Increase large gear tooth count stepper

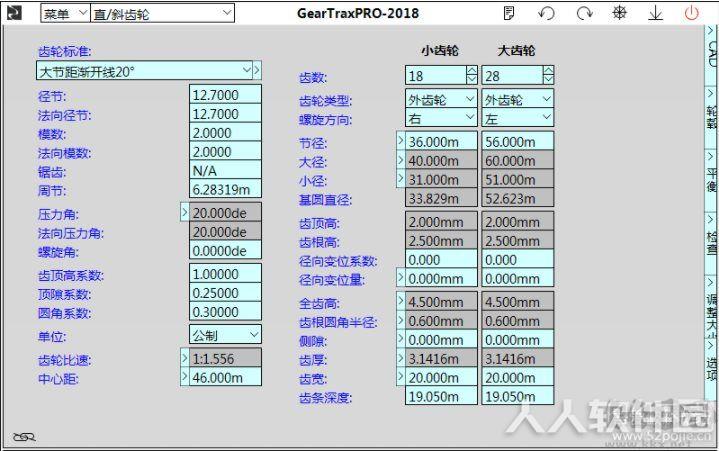coord(548,71)
